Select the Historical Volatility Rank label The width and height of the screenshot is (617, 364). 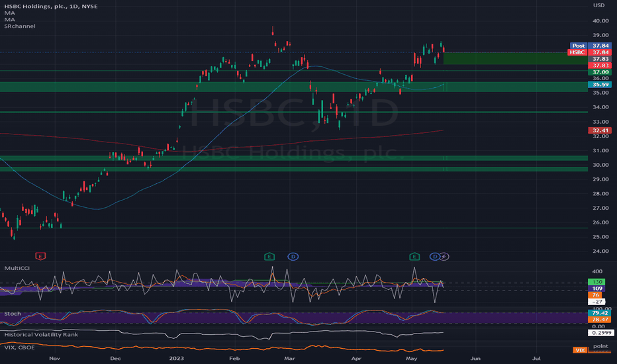click(41, 334)
